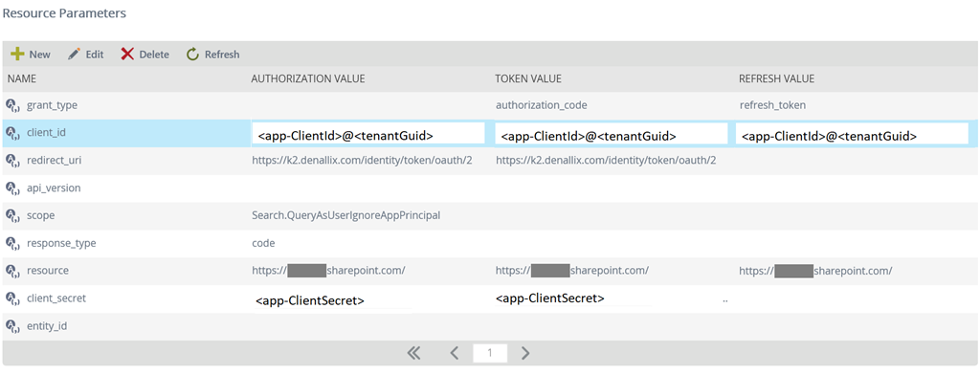The width and height of the screenshot is (980, 375).
Task: Click the Resource Parameters heading
Action: 64,13
